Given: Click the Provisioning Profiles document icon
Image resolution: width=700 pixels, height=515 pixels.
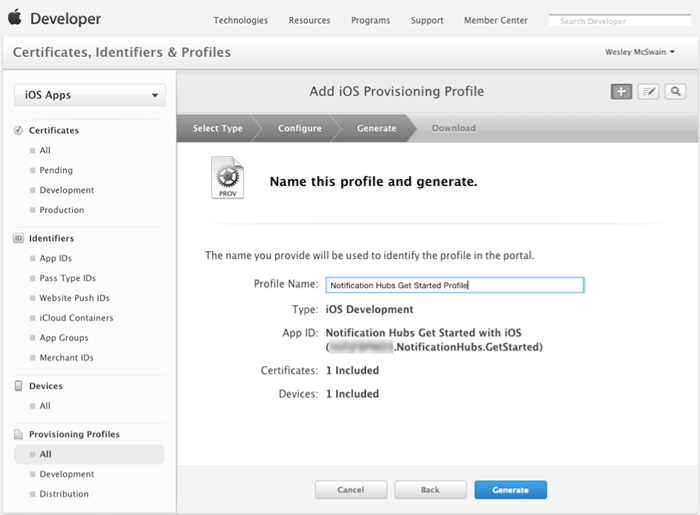Looking at the screenshot, I should (x=18, y=434).
